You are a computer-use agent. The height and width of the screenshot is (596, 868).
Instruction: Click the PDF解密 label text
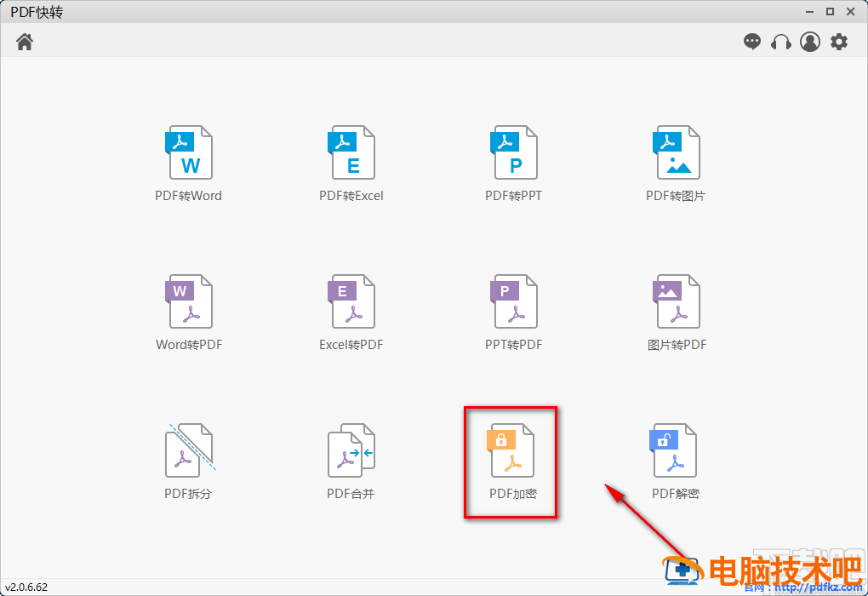(676, 494)
